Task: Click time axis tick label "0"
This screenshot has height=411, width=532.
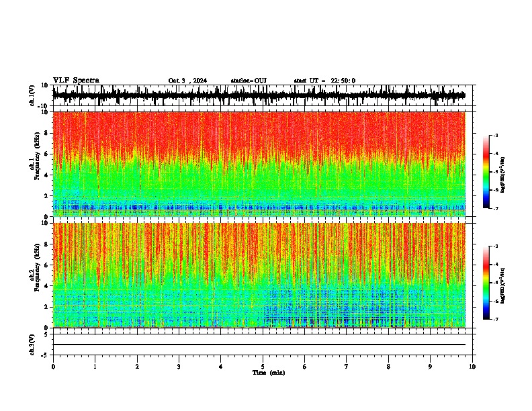Action: [x=53, y=367]
